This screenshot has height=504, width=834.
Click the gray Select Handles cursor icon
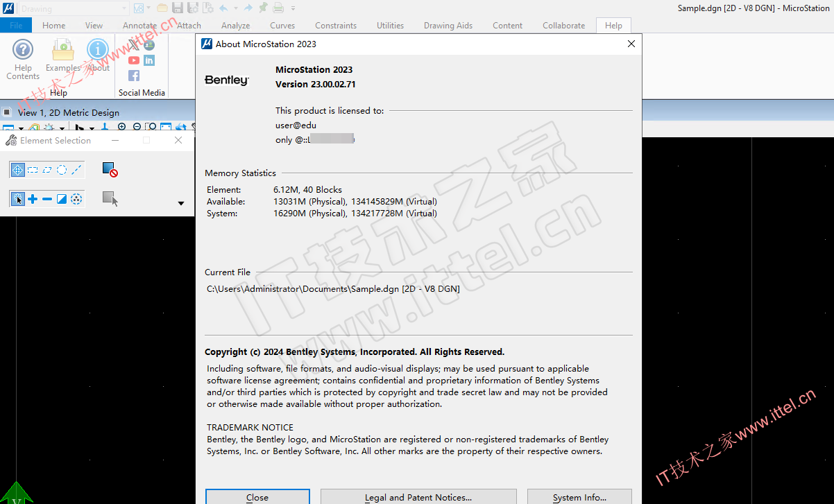pos(110,199)
